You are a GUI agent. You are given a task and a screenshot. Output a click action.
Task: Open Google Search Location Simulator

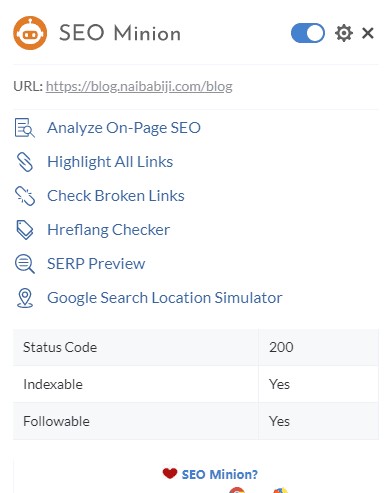[x=165, y=298]
